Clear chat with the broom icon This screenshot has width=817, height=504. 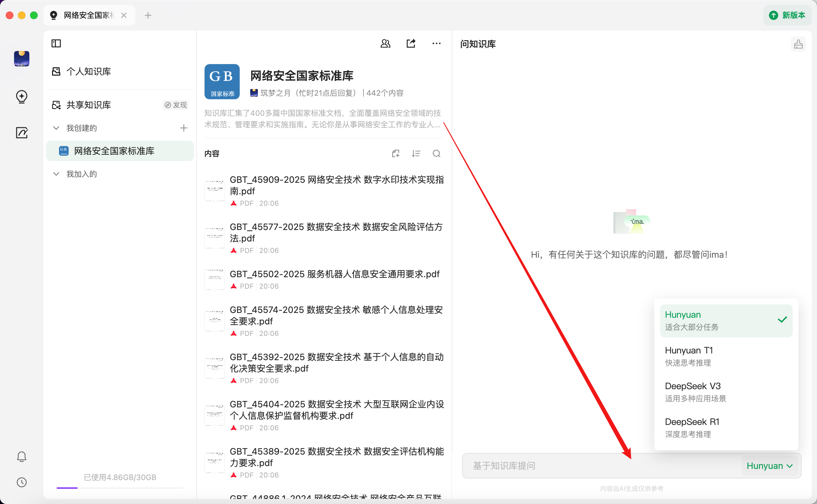[798, 44]
